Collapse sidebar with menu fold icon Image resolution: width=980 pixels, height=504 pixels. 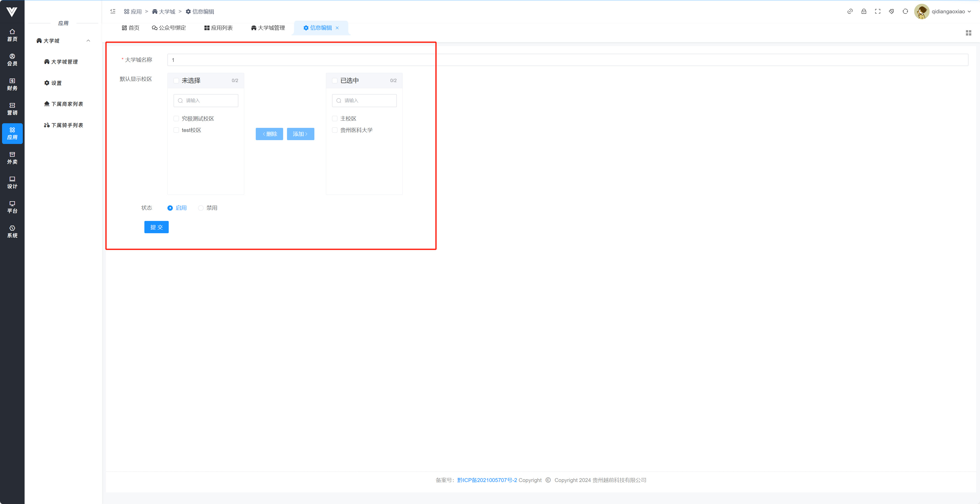click(113, 12)
